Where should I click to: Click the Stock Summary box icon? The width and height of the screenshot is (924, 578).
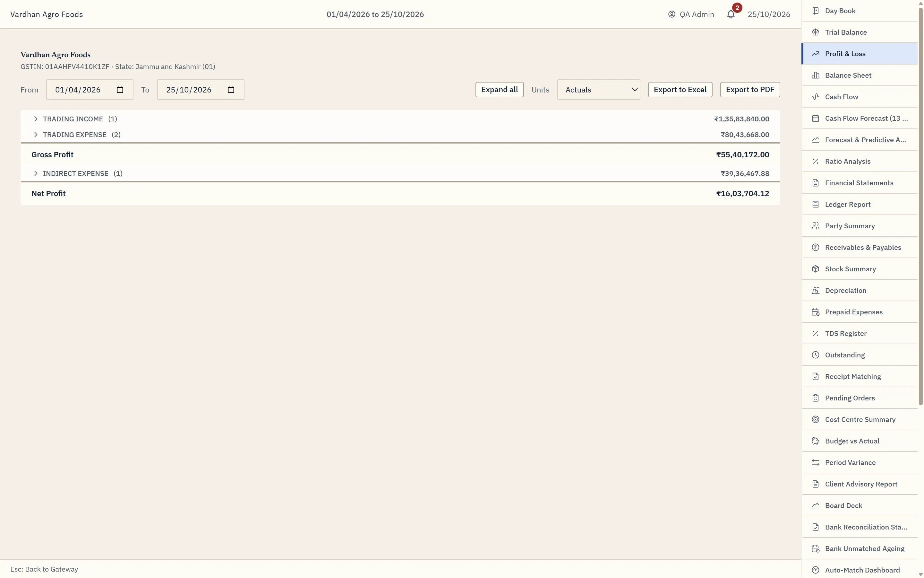(816, 269)
